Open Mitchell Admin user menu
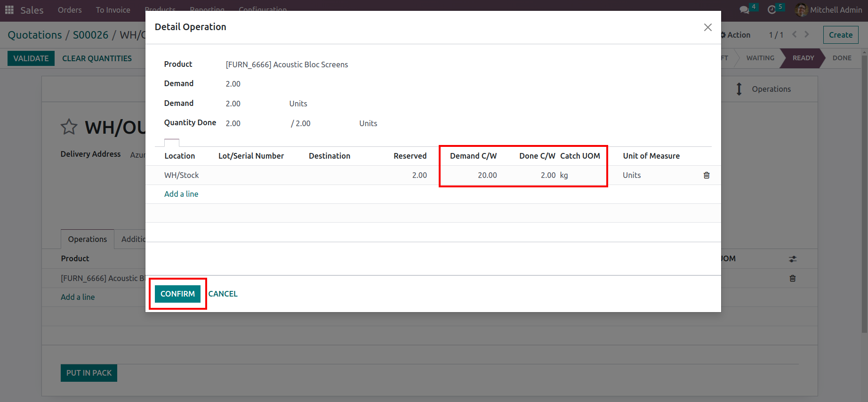The image size is (868, 402). click(829, 10)
